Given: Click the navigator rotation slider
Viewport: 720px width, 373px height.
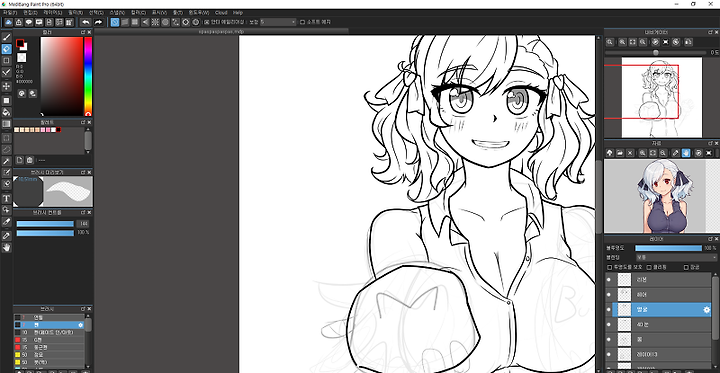Looking at the screenshot, I should tap(656, 53).
